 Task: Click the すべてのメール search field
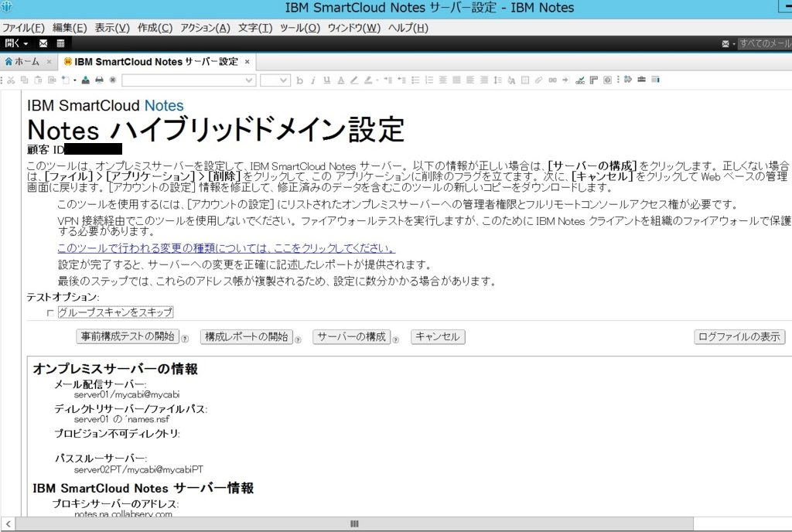[x=765, y=44]
